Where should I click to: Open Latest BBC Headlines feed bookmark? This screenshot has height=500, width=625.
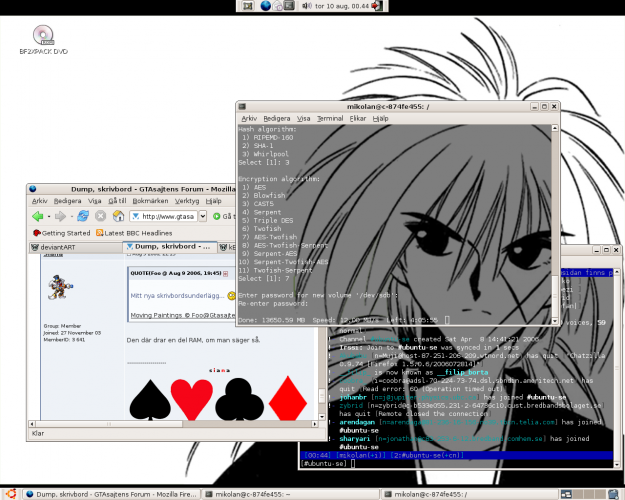click(134, 233)
